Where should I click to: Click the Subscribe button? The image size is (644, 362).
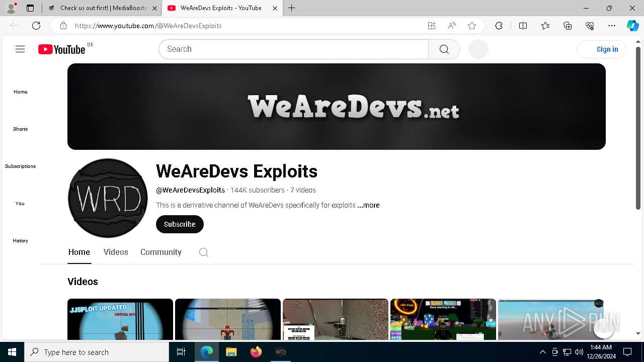tap(180, 224)
